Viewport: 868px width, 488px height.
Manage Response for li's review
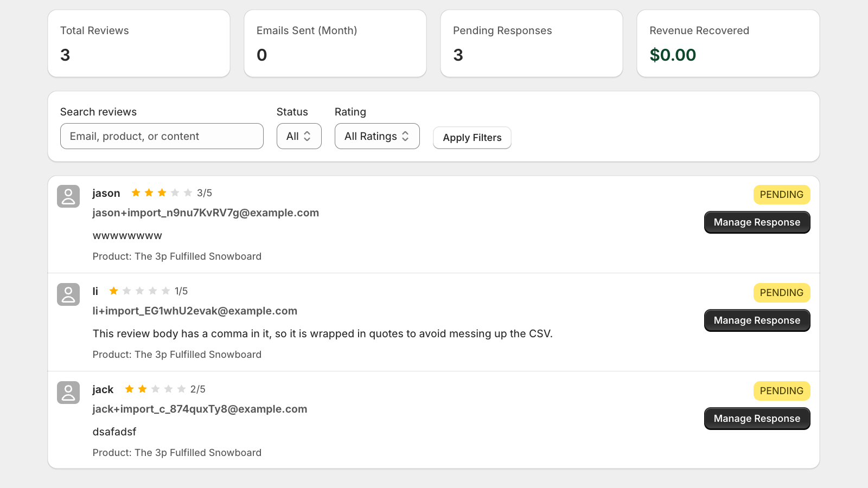(757, 320)
